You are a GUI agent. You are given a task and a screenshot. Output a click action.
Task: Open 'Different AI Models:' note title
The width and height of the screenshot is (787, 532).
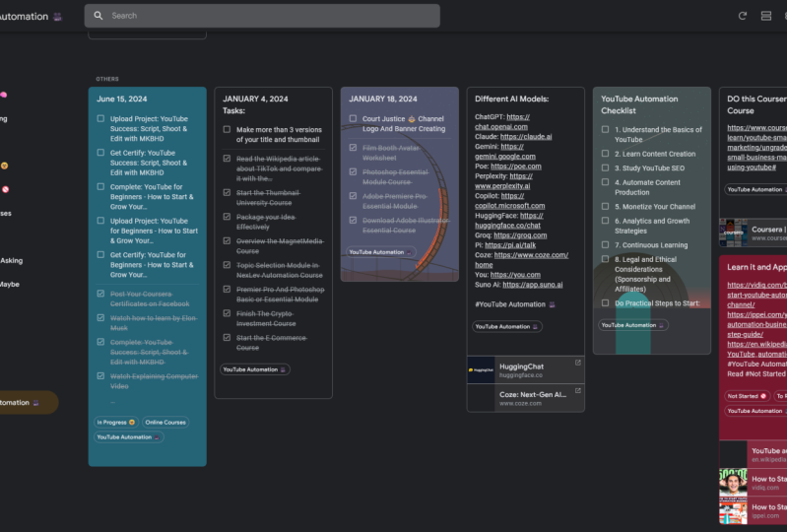pos(511,99)
